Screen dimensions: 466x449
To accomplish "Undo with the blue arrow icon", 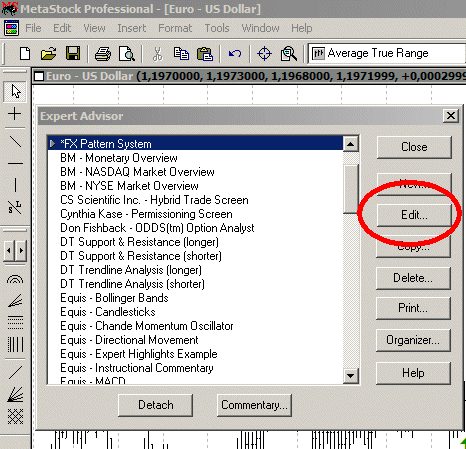I will pos(235,53).
